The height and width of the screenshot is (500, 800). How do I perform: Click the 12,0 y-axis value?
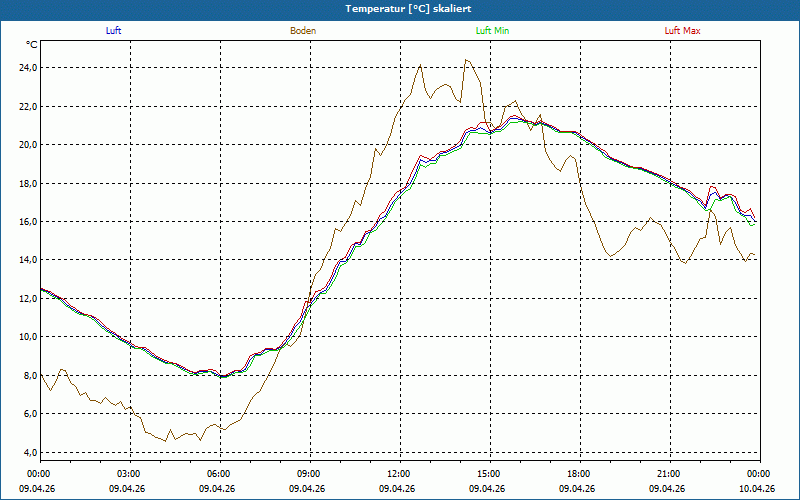28,299
